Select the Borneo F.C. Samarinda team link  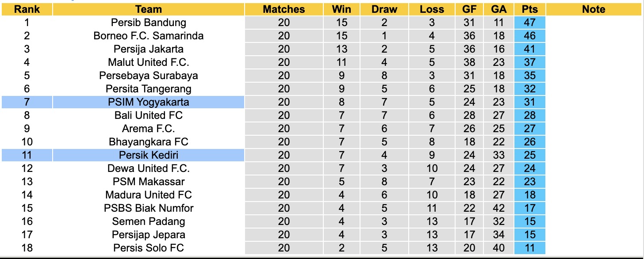pos(149,36)
